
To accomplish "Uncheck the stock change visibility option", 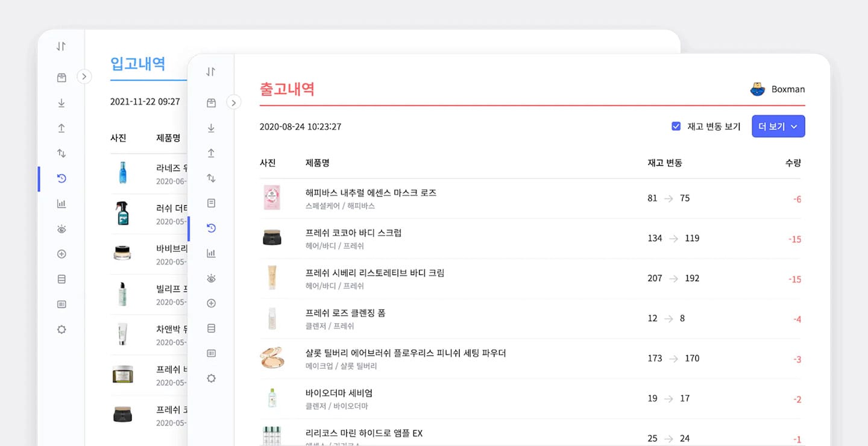I will click(676, 126).
